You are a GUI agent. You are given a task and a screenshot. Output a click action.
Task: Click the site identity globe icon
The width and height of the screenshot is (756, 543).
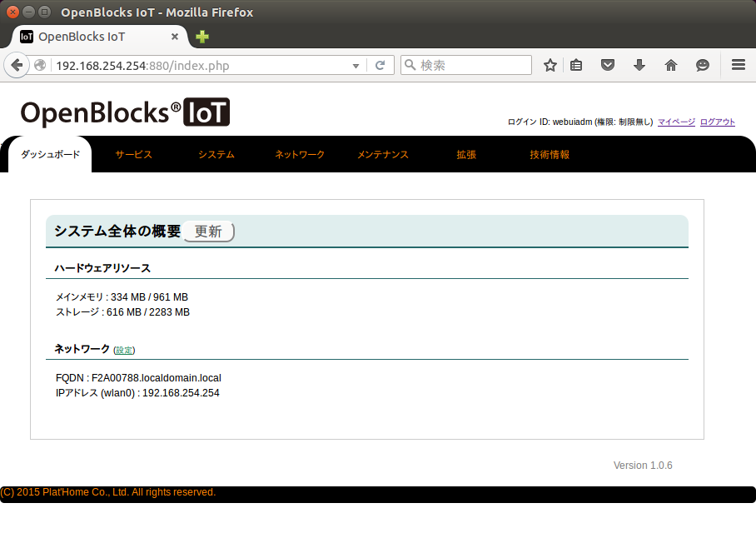click(41, 65)
